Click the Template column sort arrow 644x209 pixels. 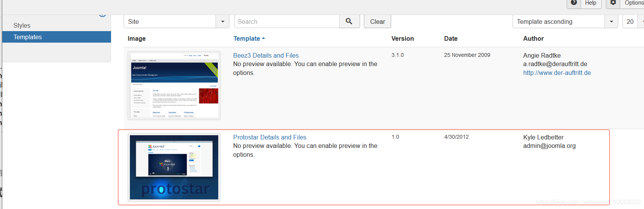click(263, 38)
